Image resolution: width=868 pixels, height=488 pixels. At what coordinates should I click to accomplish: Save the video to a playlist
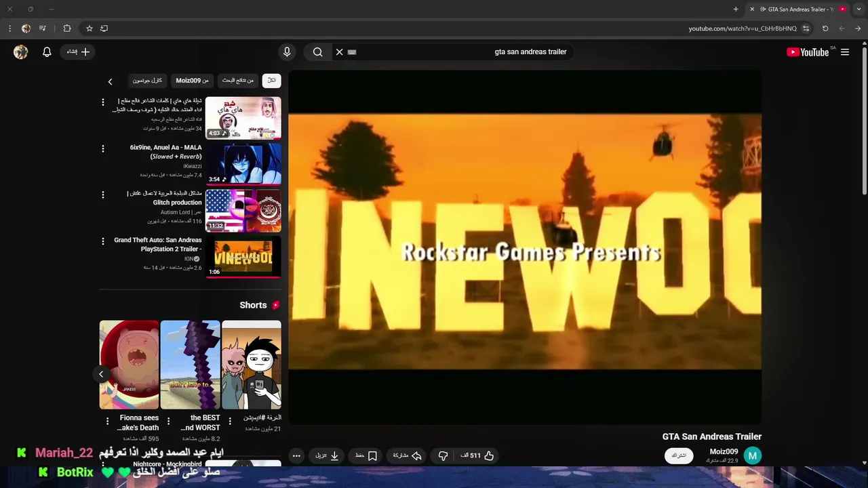point(366,456)
